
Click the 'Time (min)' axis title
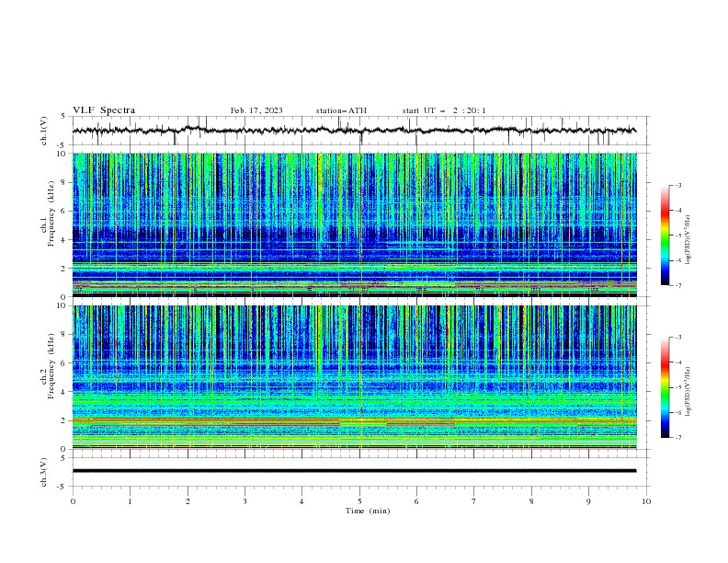click(368, 511)
